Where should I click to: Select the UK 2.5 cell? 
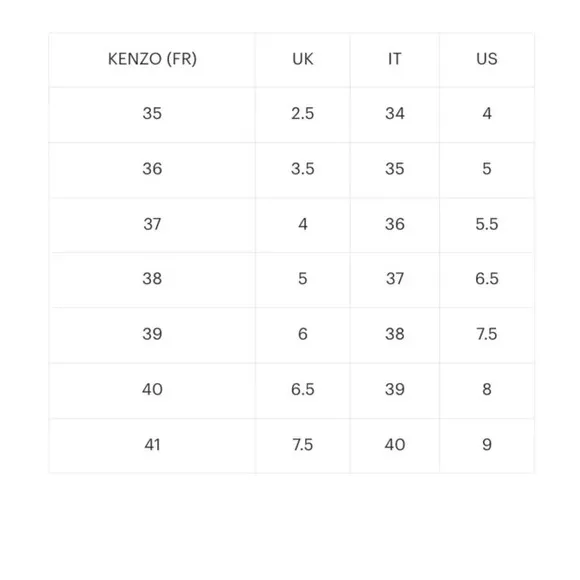[303, 114]
